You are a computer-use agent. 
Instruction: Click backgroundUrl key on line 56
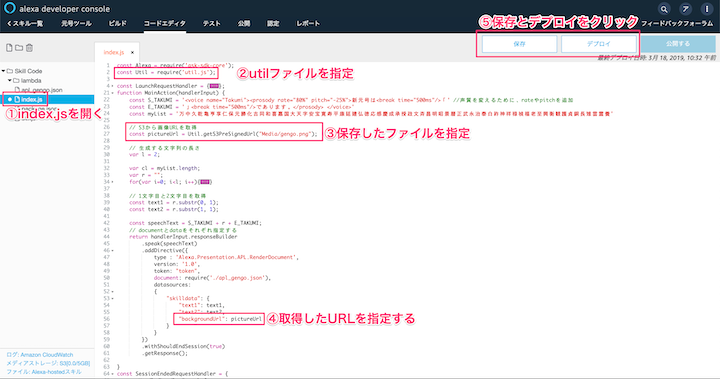202,319
